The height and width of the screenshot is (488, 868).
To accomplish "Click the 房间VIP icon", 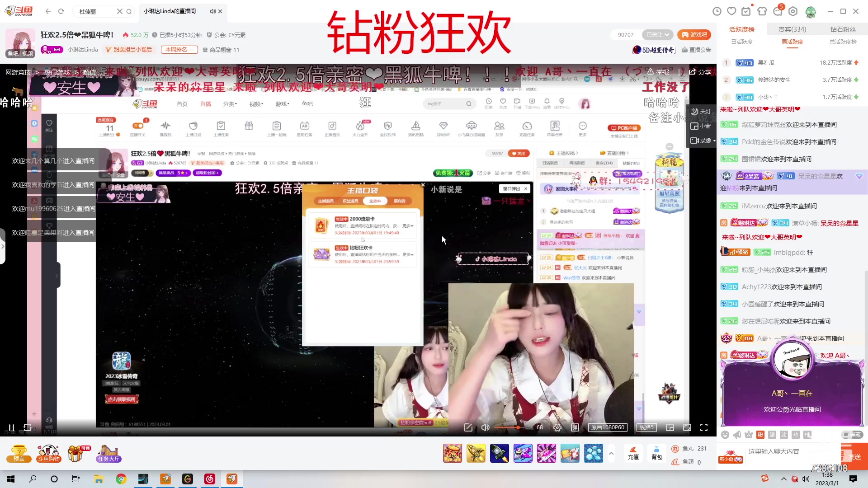I will [x=443, y=128].
